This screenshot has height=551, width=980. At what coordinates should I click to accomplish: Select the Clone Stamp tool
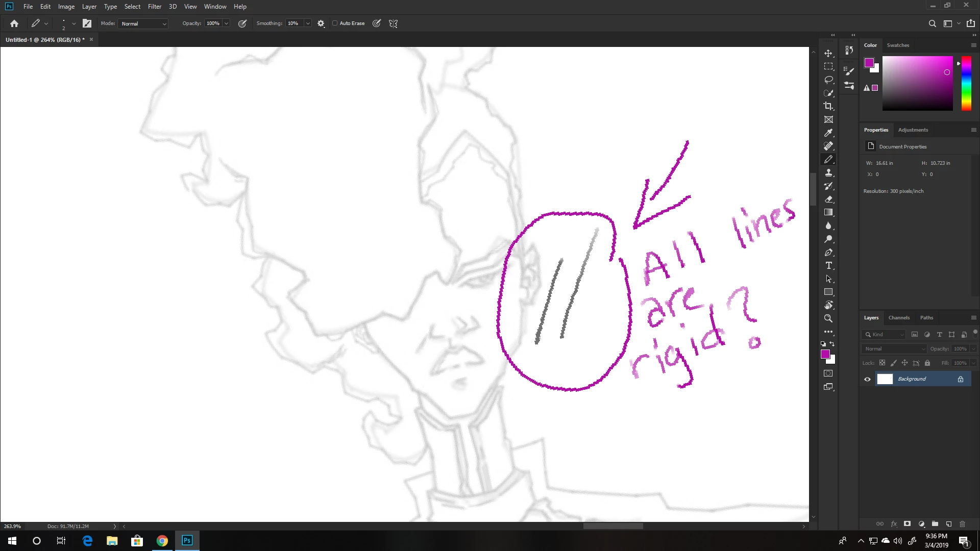(828, 173)
